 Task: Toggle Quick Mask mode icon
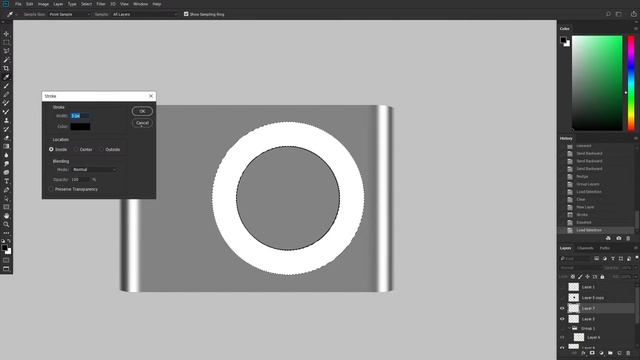pos(6,260)
